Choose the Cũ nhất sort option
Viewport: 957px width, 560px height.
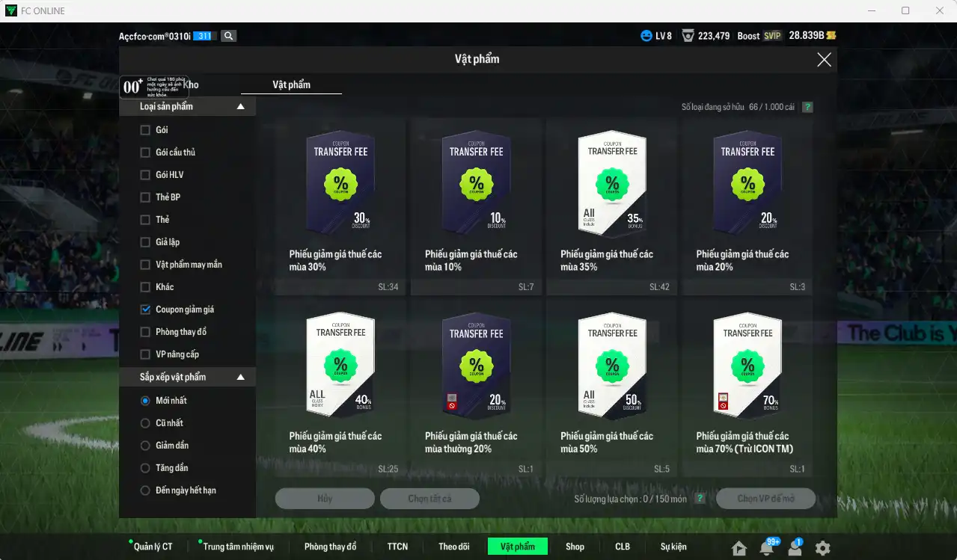(x=145, y=423)
